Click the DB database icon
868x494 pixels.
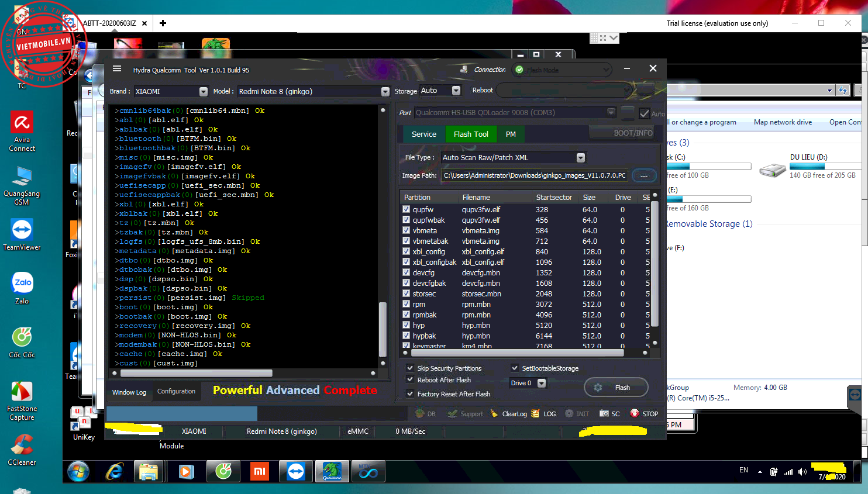coord(419,413)
